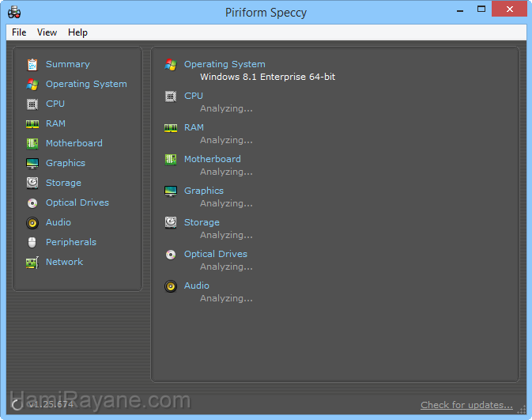Click the RAM stick icon in sidebar
This screenshot has height=420, width=532.
pyautogui.click(x=32, y=124)
